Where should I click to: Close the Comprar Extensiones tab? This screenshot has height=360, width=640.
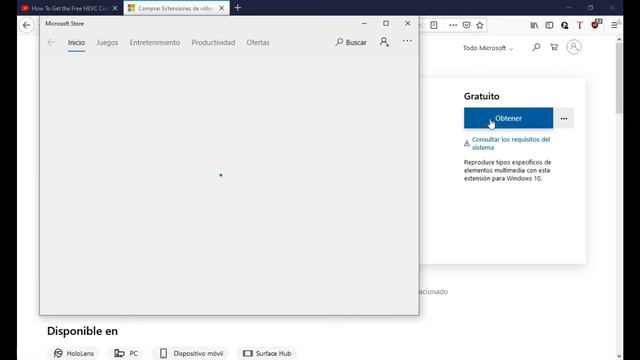click(x=222, y=8)
